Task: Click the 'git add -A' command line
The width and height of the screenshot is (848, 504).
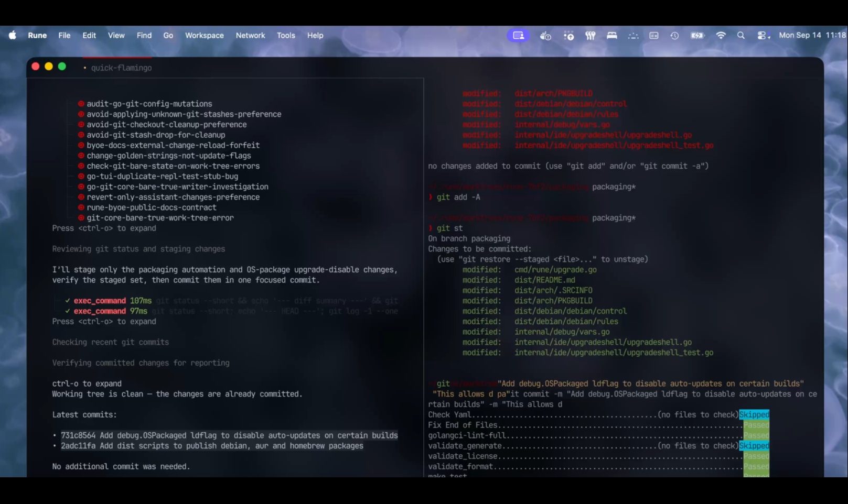Action: coord(454,197)
